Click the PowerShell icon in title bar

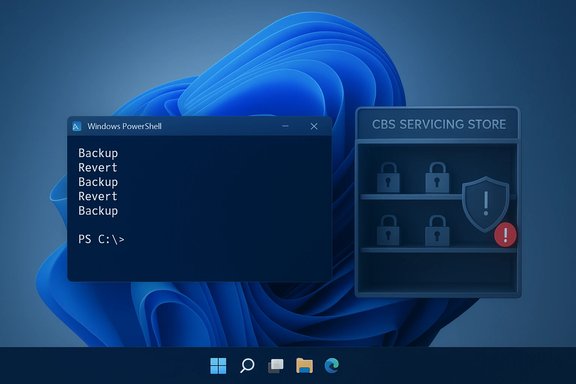(76, 126)
